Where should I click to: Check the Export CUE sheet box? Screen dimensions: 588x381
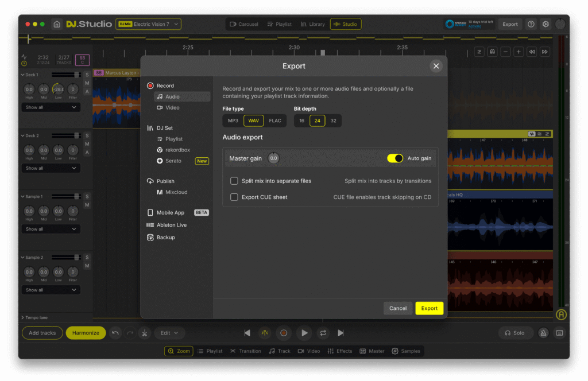(x=234, y=197)
